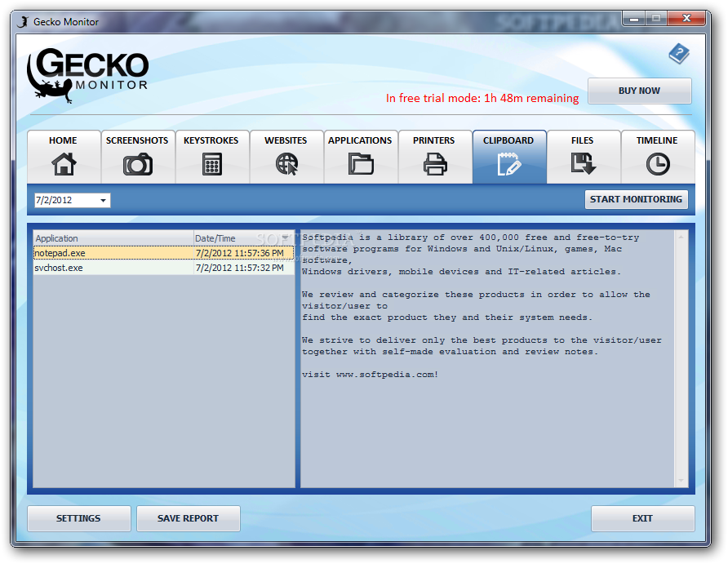Click SAVE REPORT button
The height and width of the screenshot is (564, 728).
[188, 518]
